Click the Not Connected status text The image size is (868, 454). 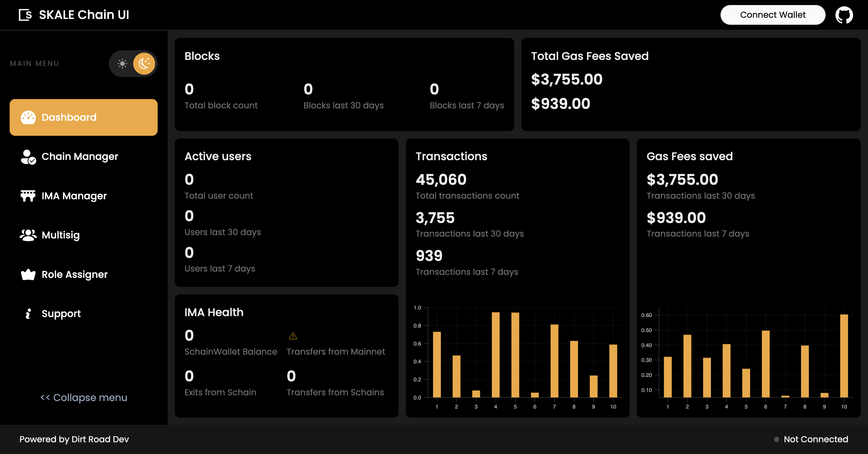click(816, 440)
